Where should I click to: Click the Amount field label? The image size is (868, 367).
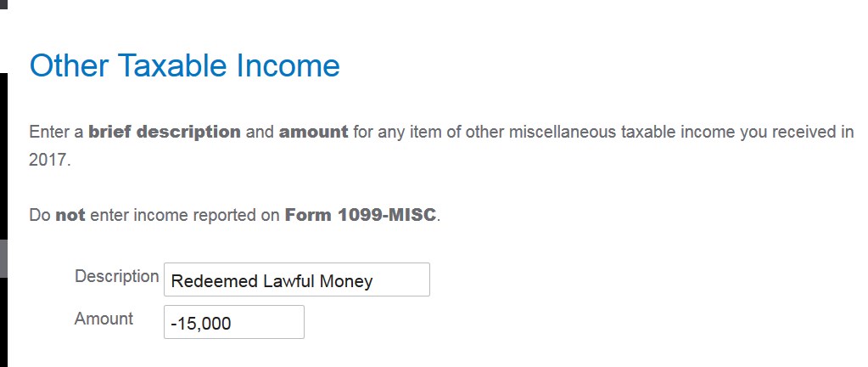104,319
